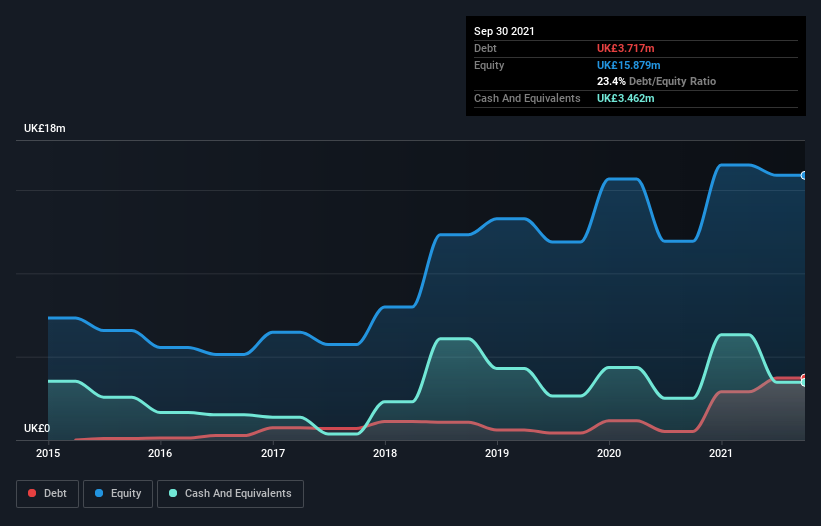Screen dimensions: 821x526
Task: Toggle the Cash And Equivalents legend button
Action: click(230, 494)
